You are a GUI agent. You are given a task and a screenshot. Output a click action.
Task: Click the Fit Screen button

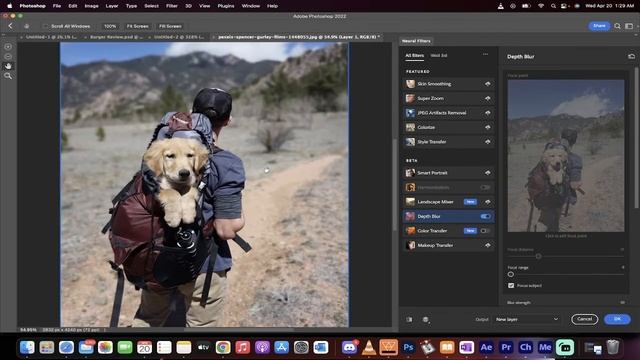click(138, 26)
